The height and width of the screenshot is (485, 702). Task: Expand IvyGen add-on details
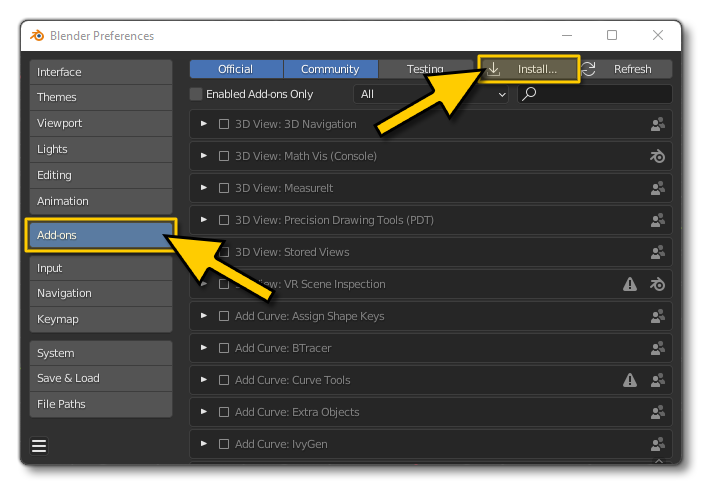point(204,443)
